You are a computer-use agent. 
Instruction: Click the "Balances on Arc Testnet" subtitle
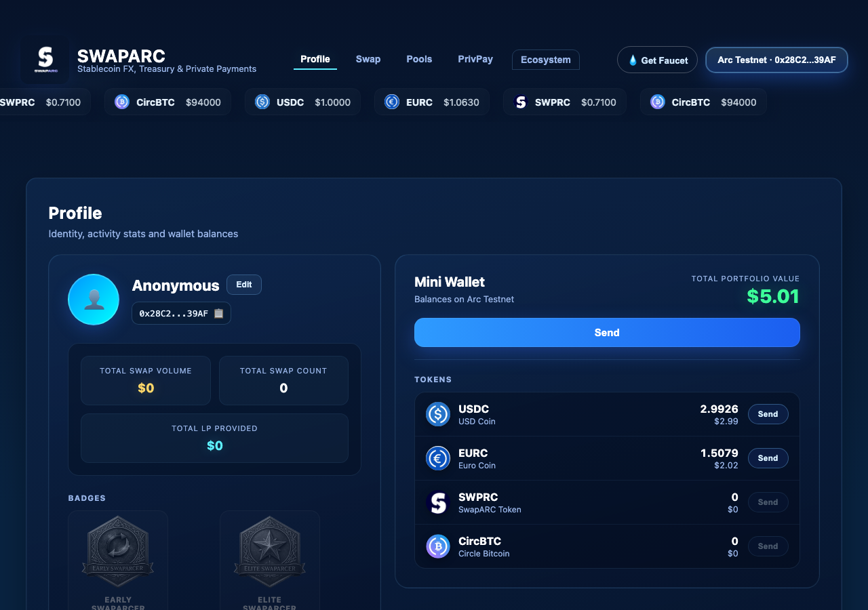point(464,299)
